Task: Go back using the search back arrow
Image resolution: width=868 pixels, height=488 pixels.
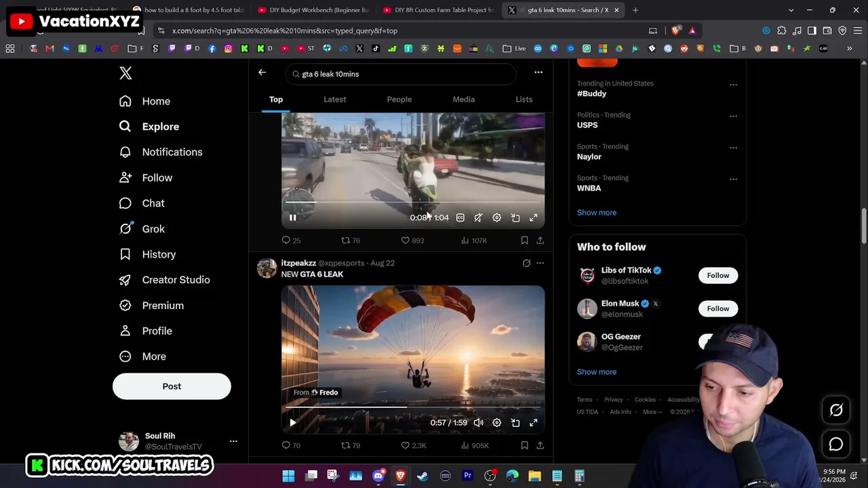Action: [x=262, y=73]
